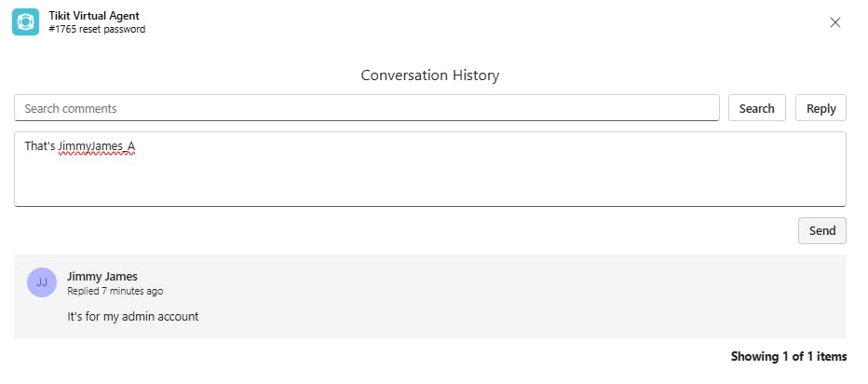Click the "Showing 1 of 1 items" label

click(x=788, y=356)
